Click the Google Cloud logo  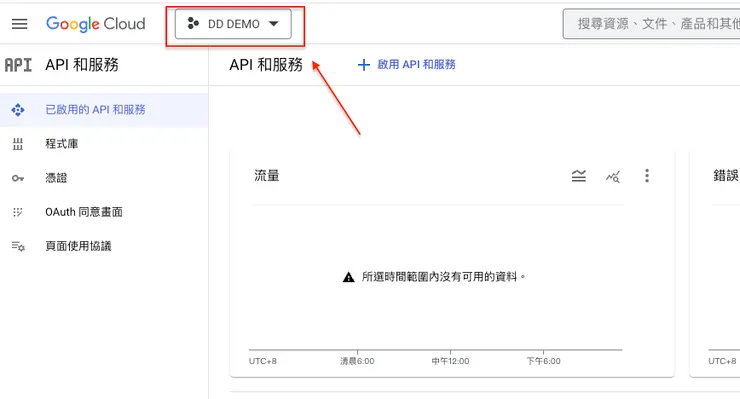pos(96,24)
